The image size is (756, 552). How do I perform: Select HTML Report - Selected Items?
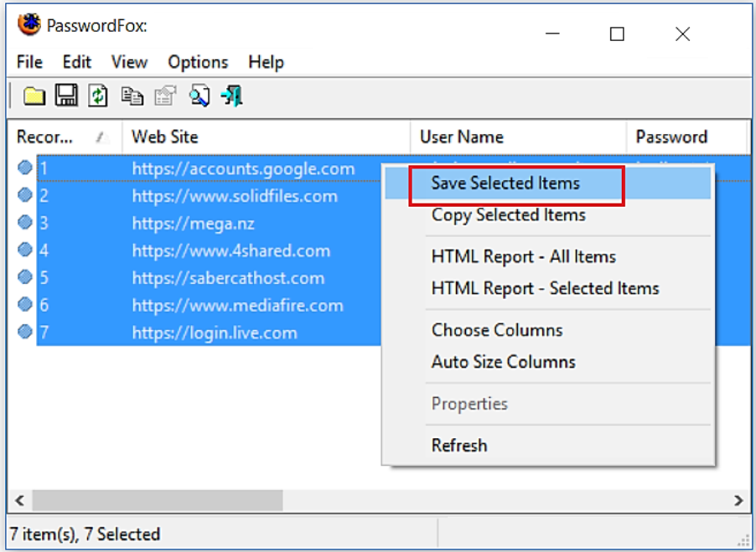(547, 288)
